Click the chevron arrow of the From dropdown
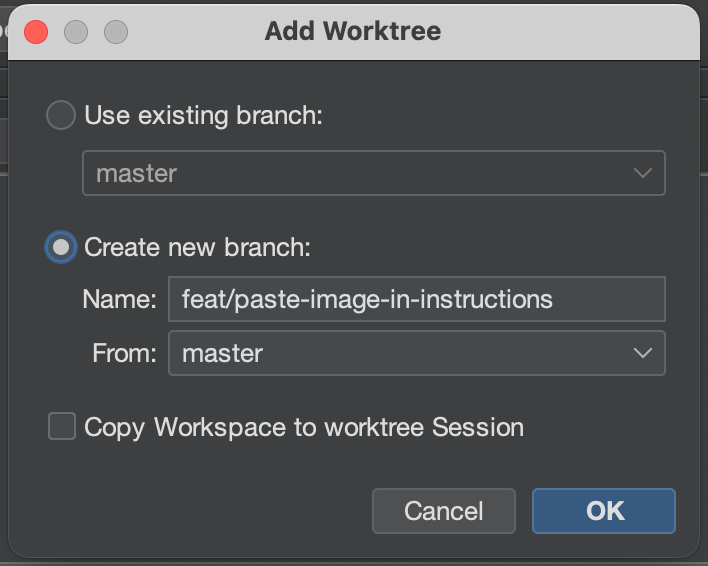This screenshot has height=566, width=708. [x=642, y=353]
